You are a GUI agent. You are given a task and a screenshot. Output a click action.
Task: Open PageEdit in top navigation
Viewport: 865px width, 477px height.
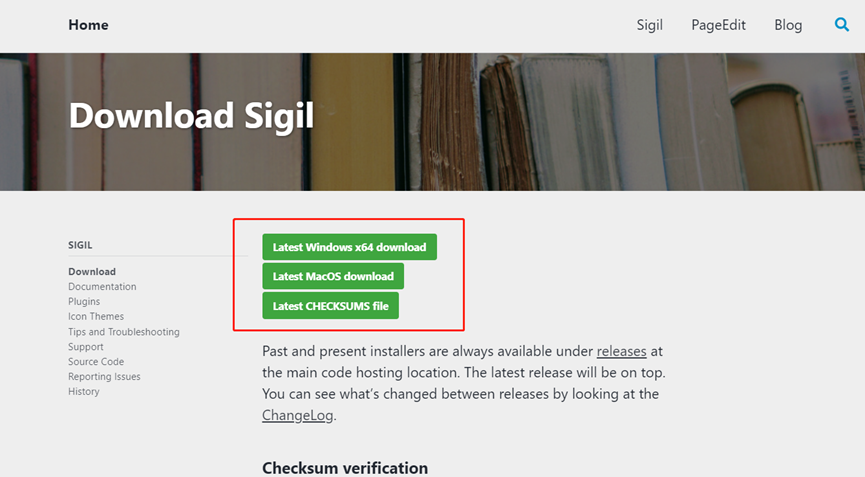click(x=718, y=25)
